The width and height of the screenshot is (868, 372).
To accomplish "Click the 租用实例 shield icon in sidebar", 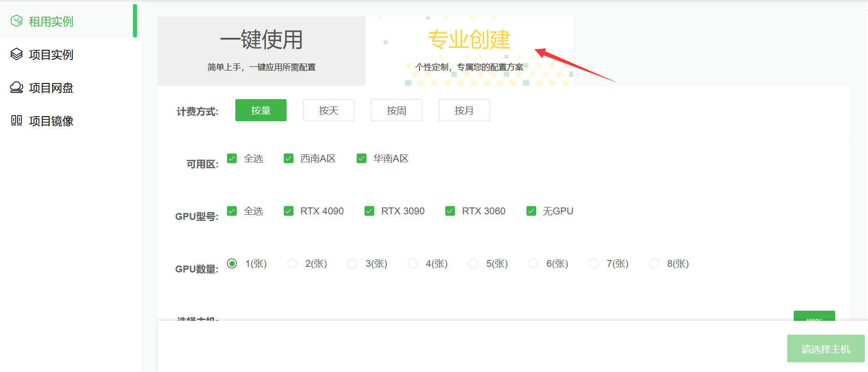I will (x=17, y=21).
